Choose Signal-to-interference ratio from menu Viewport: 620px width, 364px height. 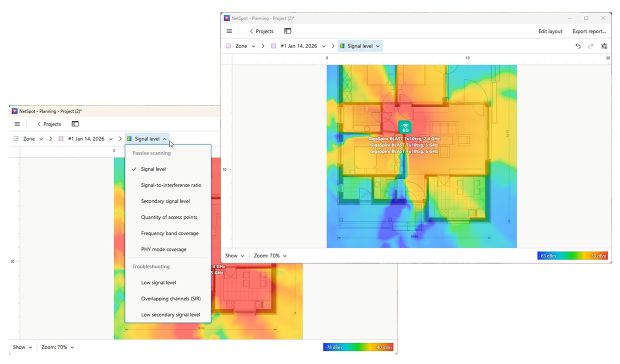168,185
